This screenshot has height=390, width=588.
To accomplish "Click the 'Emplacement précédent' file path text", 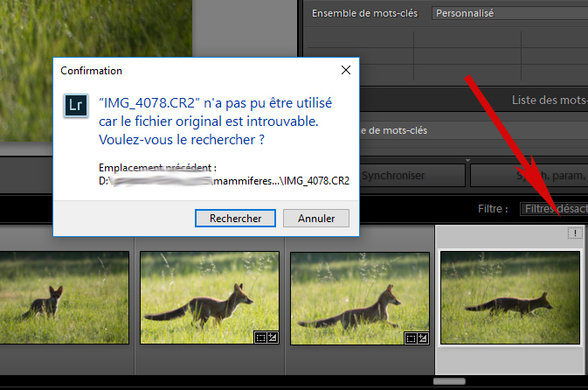I will click(x=224, y=181).
